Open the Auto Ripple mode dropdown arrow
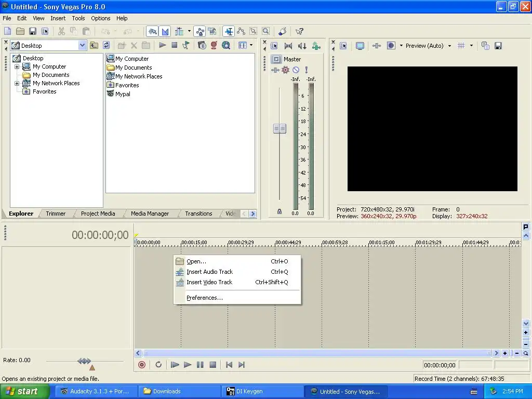The width and height of the screenshot is (532, 399). click(x=189, y=32)
